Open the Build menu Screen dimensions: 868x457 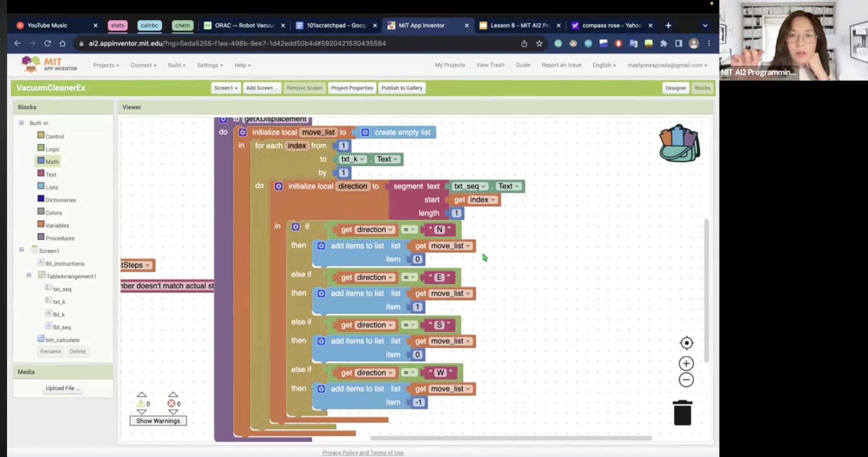(x=176, y=65)
